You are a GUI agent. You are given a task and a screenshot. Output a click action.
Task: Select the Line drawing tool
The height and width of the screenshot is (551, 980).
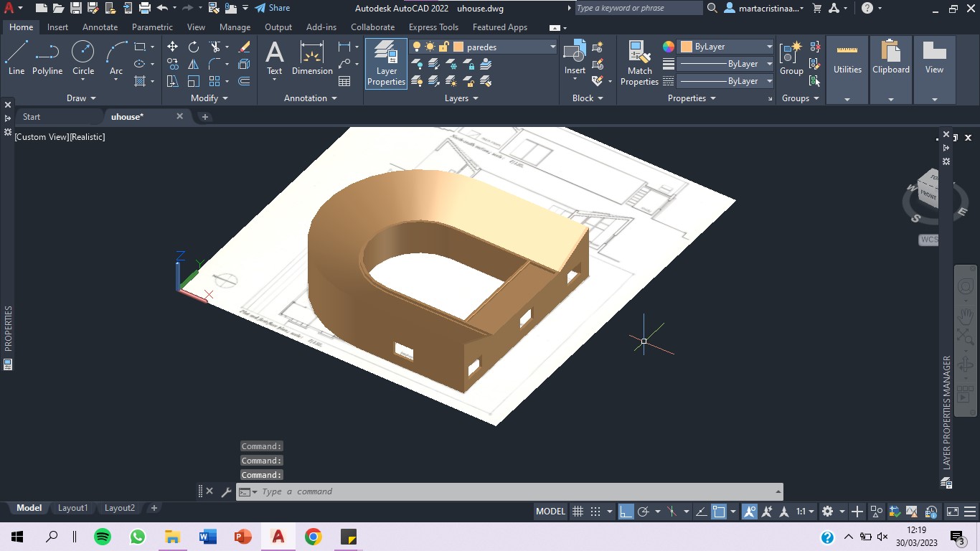[x=17, y=58]
